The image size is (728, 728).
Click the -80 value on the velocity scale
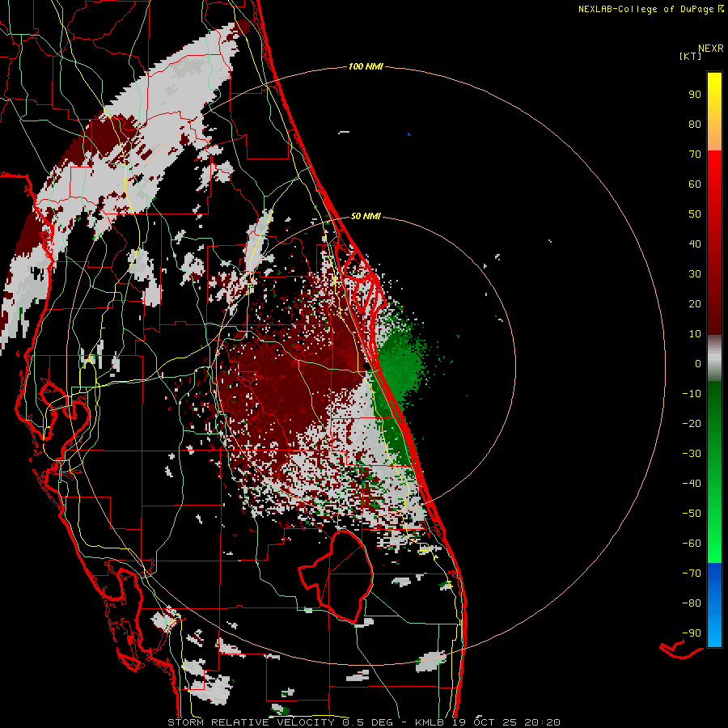pyautogui.click(x=692, y=603)
